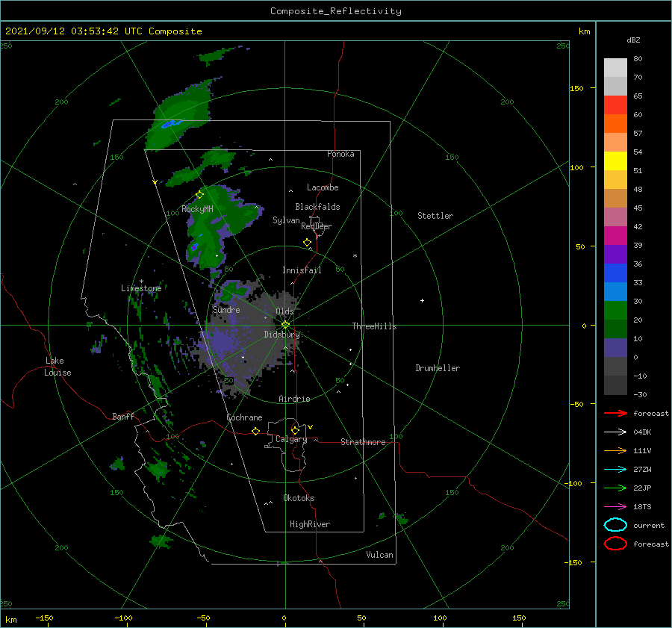Click the yellow diamond marker below Cochrane
This screenshot has width=672, height=628.
[255, 432]
